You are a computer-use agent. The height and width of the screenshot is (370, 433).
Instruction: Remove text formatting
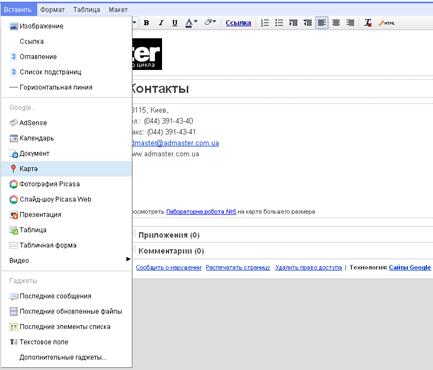pyautogui.click(x=368, y=23)
